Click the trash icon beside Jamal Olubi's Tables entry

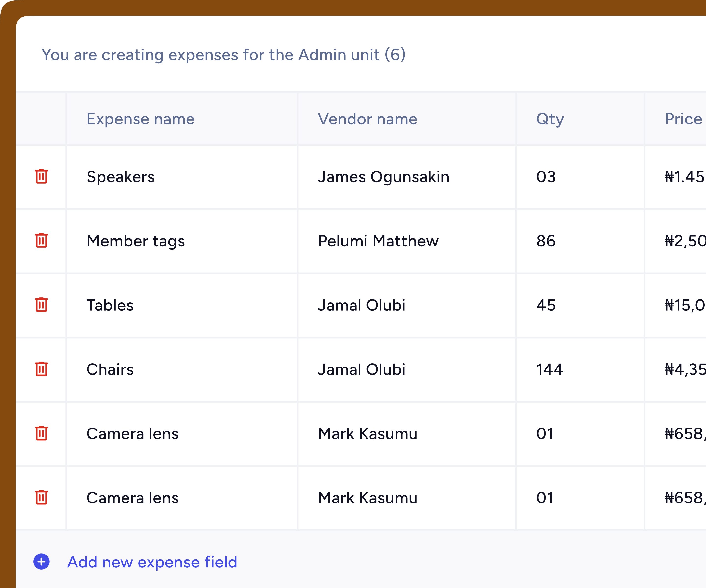[41, 306]
